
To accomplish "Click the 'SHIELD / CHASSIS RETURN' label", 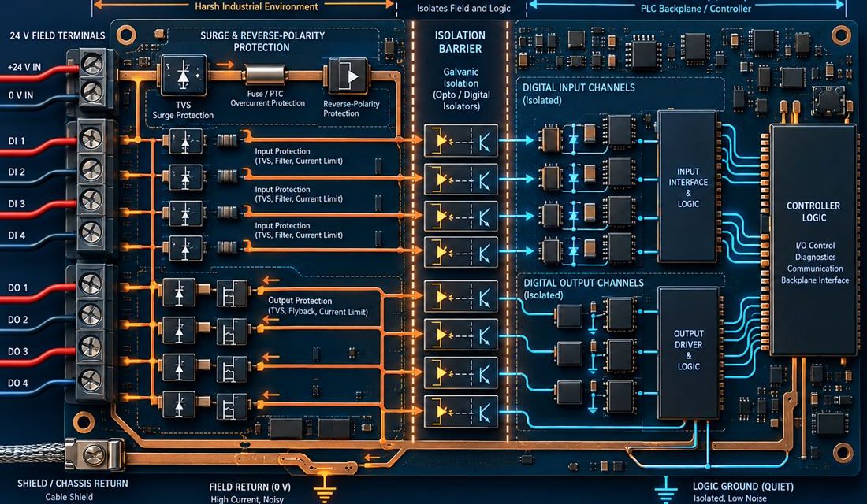I will pos(73,484).
